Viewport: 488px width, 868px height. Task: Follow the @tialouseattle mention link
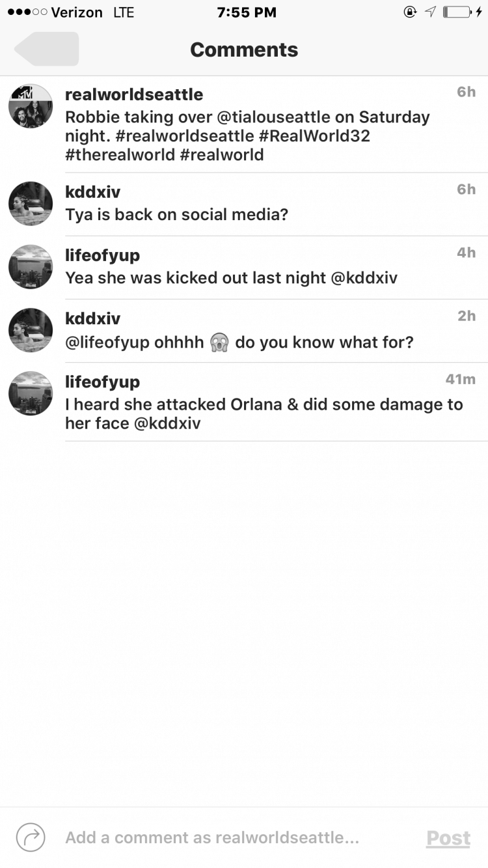click(x=278, y=117)
